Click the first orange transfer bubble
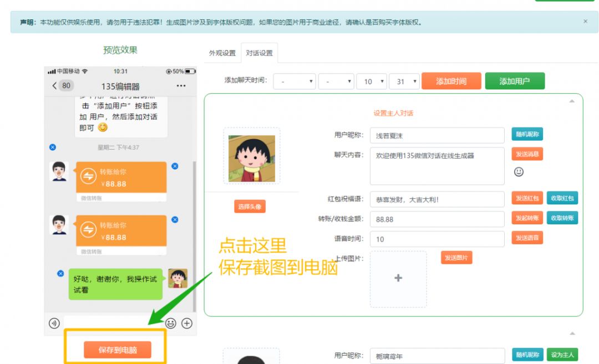Screen dimensions: 599x364 click(x=121, y=181)
